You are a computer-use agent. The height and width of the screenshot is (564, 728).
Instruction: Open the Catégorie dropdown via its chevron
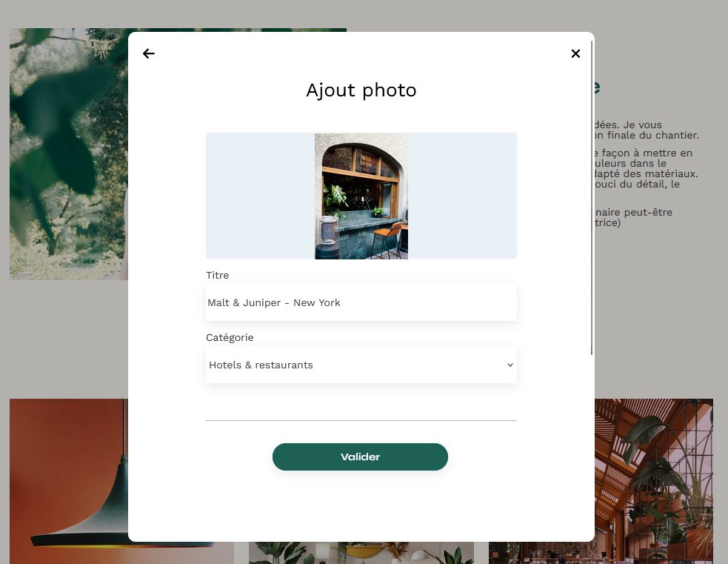point(510,365)
